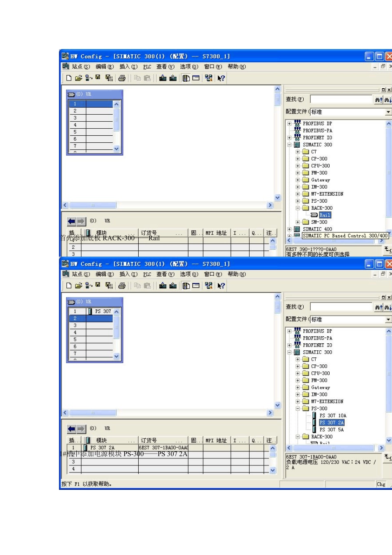Viewport: 392px width, 555px height.
Task: Click search-up binoculars icon in upper catalog
Action: tap(378, 99)
